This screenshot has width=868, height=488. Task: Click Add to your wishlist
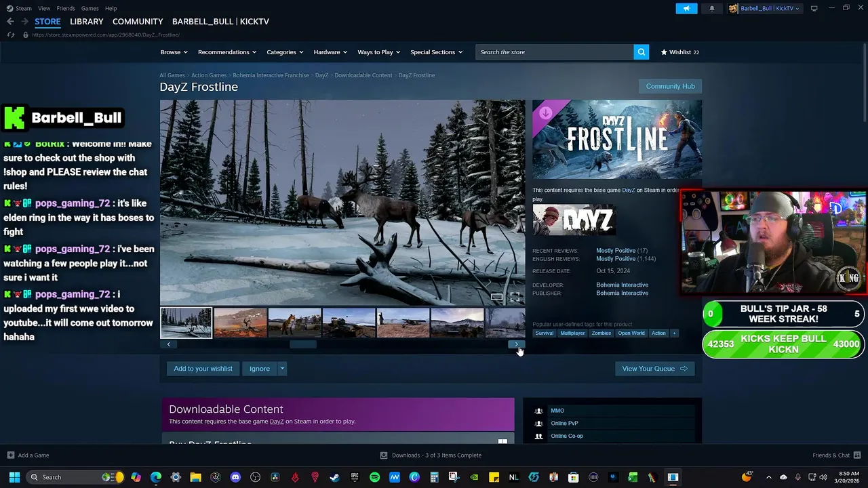pos(203,369)
